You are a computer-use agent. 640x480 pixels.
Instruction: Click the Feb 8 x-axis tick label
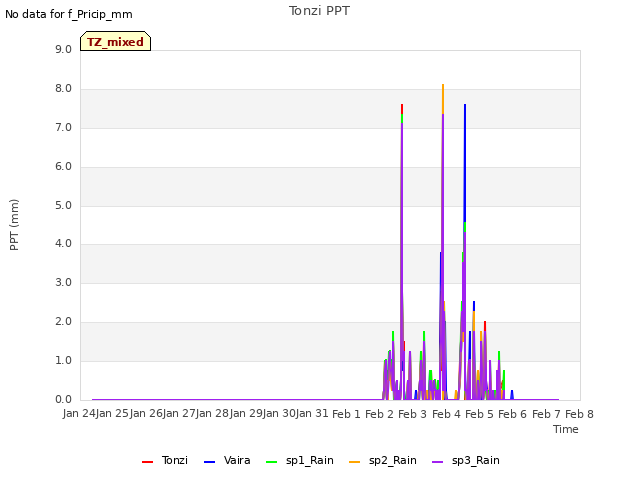(x=579, y=414)
